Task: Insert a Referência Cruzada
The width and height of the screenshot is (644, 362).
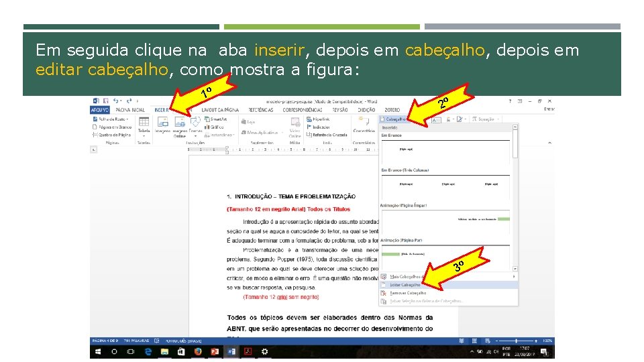Action: 327,135
